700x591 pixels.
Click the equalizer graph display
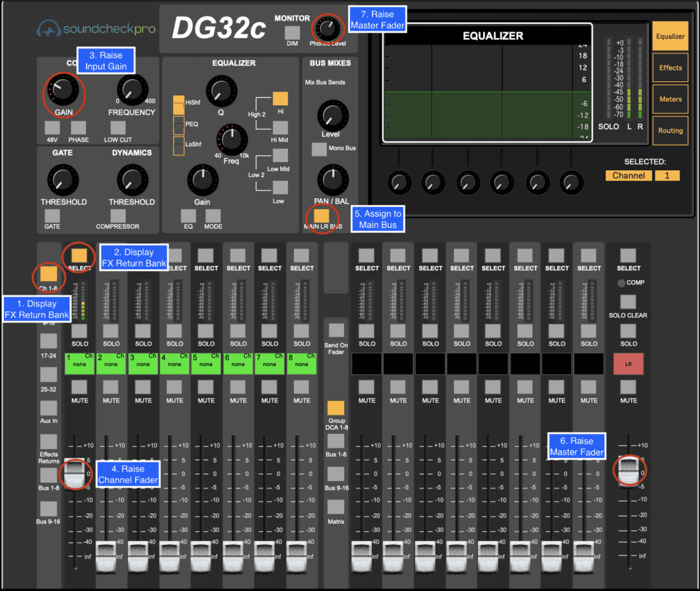(487, 83)
